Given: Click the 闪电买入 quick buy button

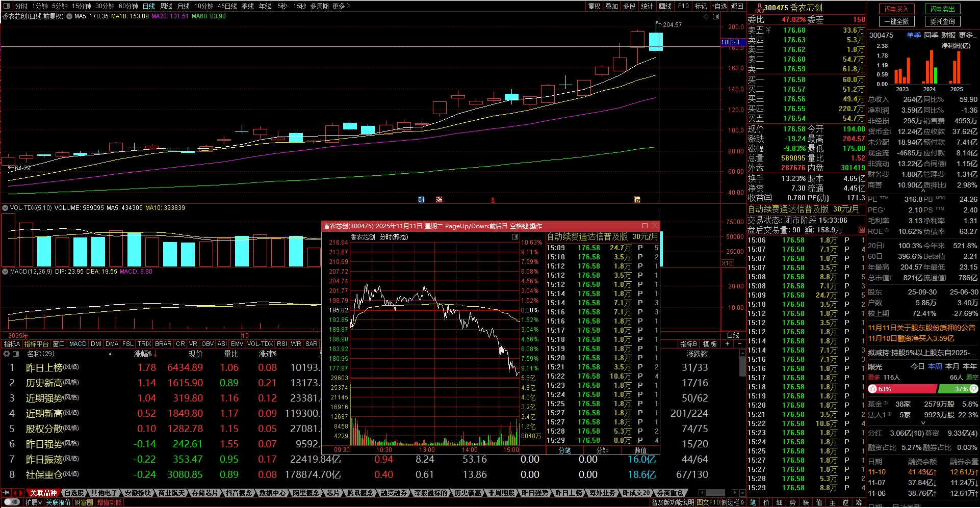Looking at the screenshot, I should 897,9.
